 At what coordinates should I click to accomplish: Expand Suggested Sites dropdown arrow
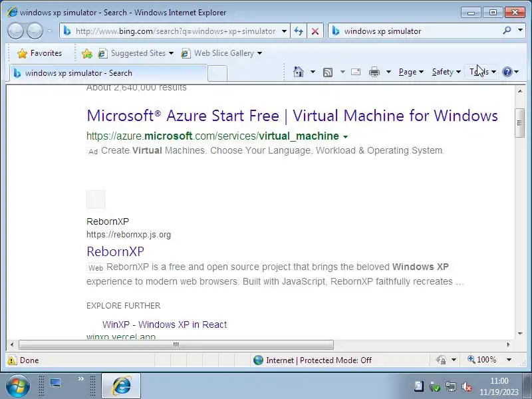[172, 53]
